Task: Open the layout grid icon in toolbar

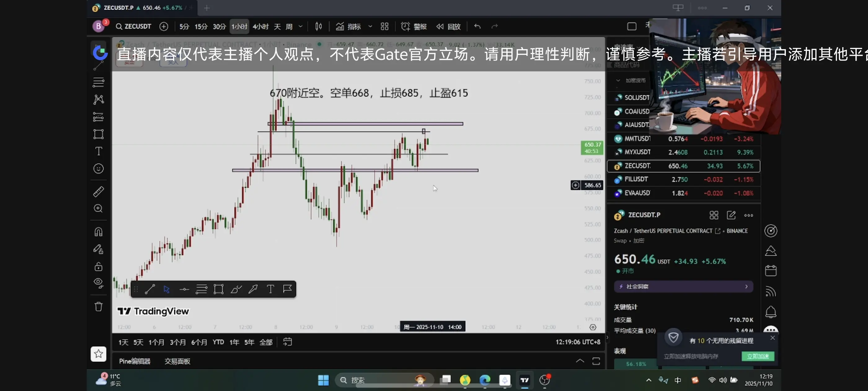Action: (384, 26)
